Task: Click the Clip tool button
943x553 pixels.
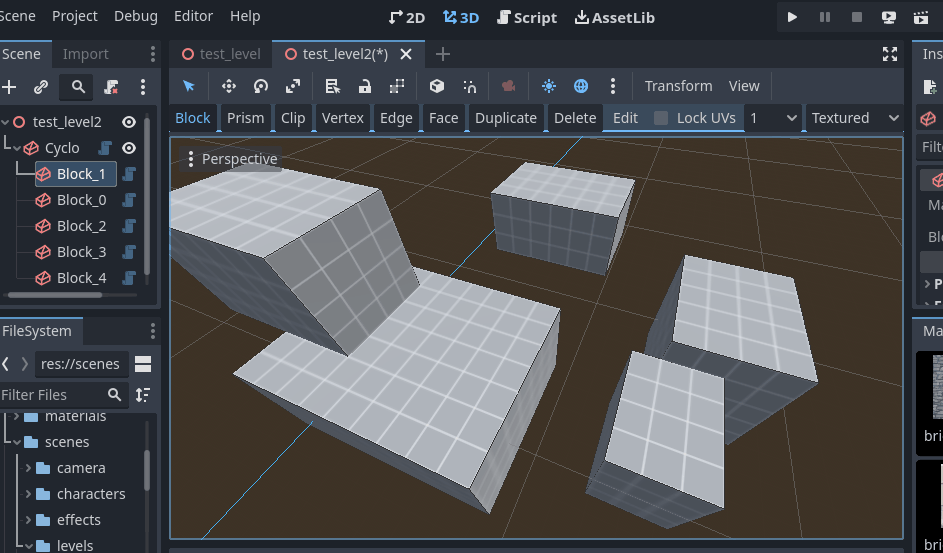Action: [293, 118]
